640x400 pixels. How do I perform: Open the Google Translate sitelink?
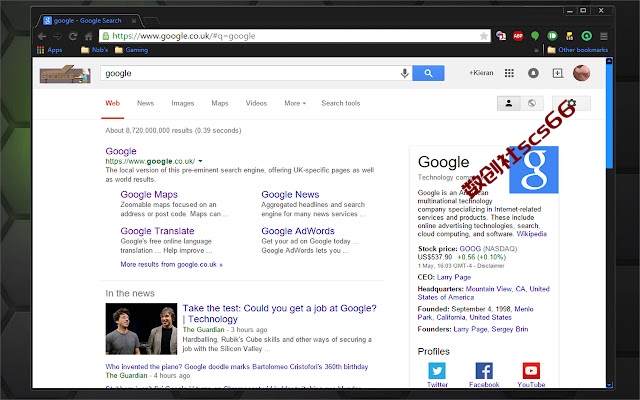157,231
